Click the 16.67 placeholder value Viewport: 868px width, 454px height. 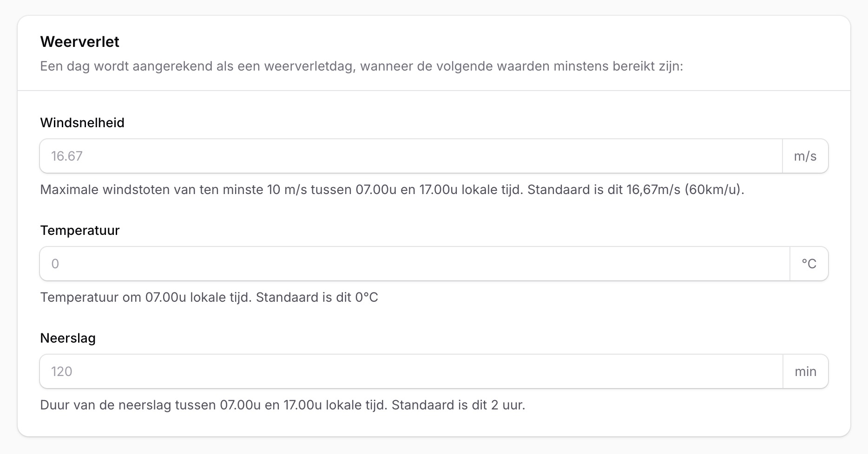(x=67, y=156)
